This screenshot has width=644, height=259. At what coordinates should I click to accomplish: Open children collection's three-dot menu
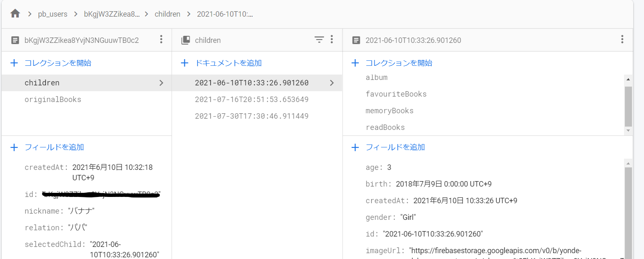coord(331,40)
